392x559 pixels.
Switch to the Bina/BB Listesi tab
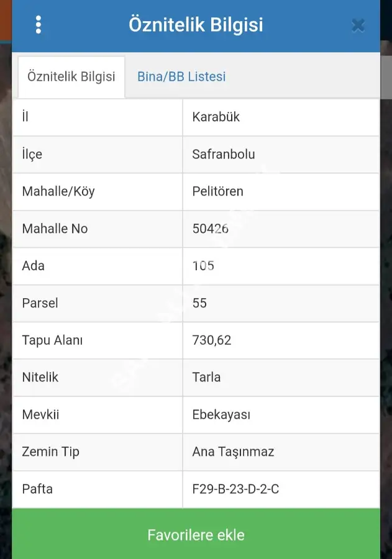pyautogui.click(x=181, y=76)
